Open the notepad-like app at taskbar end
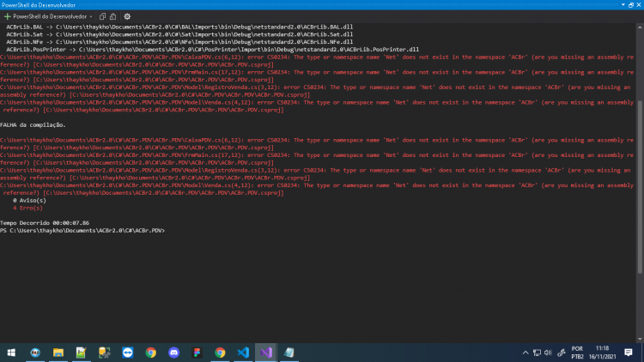The width and height of the screenshot is (644, 362). point(289,353)
